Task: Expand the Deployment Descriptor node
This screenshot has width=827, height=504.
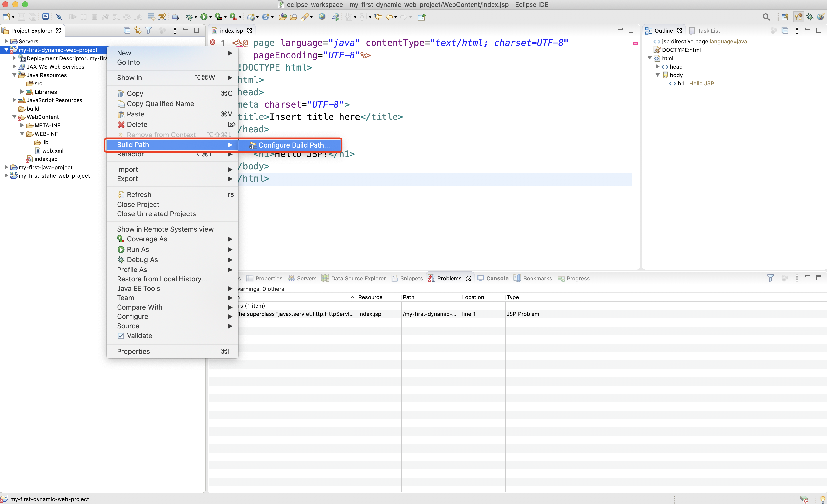Action: coord(14,58)
